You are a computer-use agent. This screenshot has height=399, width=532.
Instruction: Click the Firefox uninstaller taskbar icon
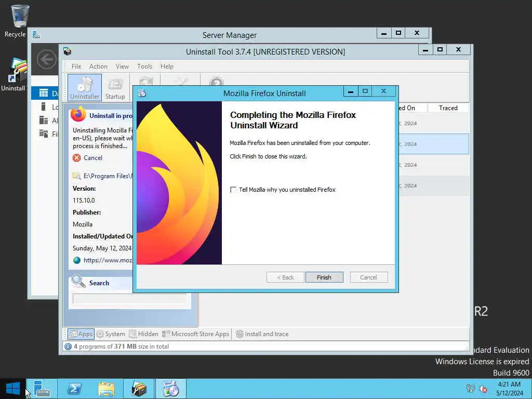[x=170, y=389]
